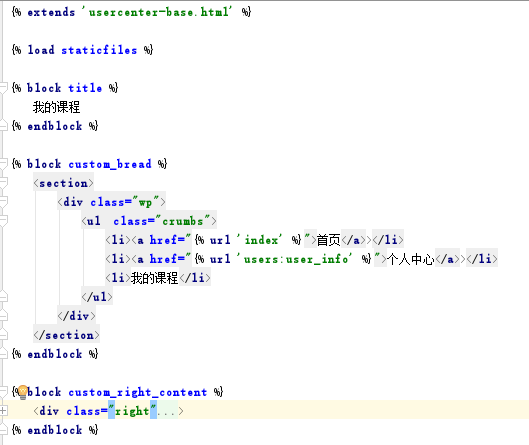Click 'usercenter-base.html' in extends line
The width and height of the screenshot is (529, 445).
pos(157,12)
